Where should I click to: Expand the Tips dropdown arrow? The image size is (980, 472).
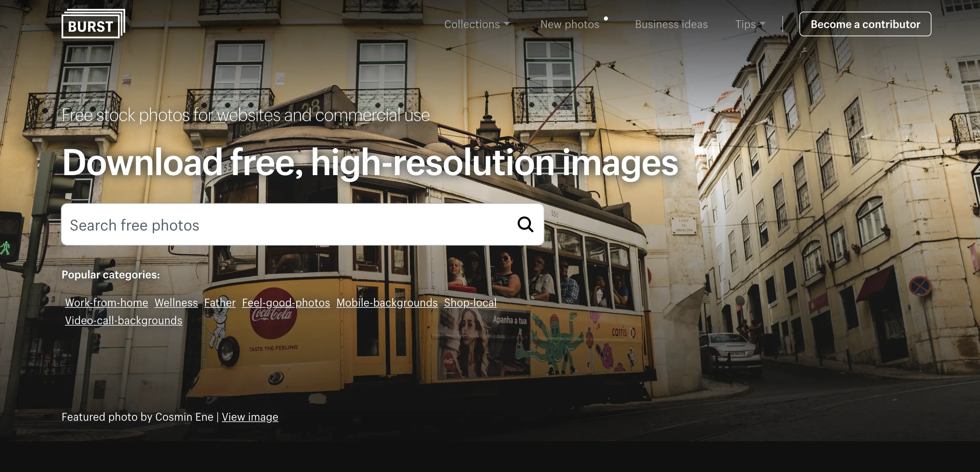[x=763, y=24]
